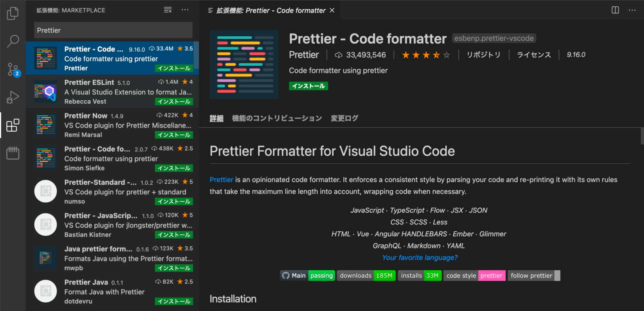Open more actions menu of the Marketplace panel
644x311 pixels.
click(185, 10)
